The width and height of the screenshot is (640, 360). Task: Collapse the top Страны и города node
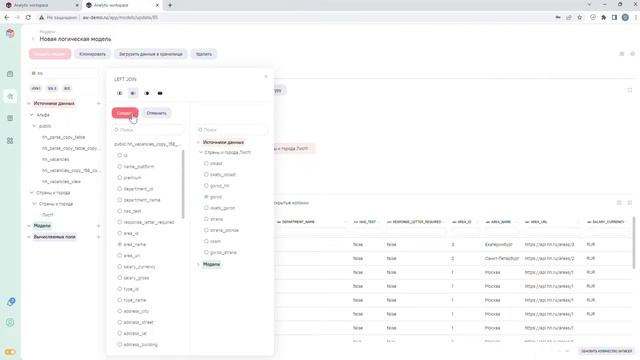click(x=32, y=193)
